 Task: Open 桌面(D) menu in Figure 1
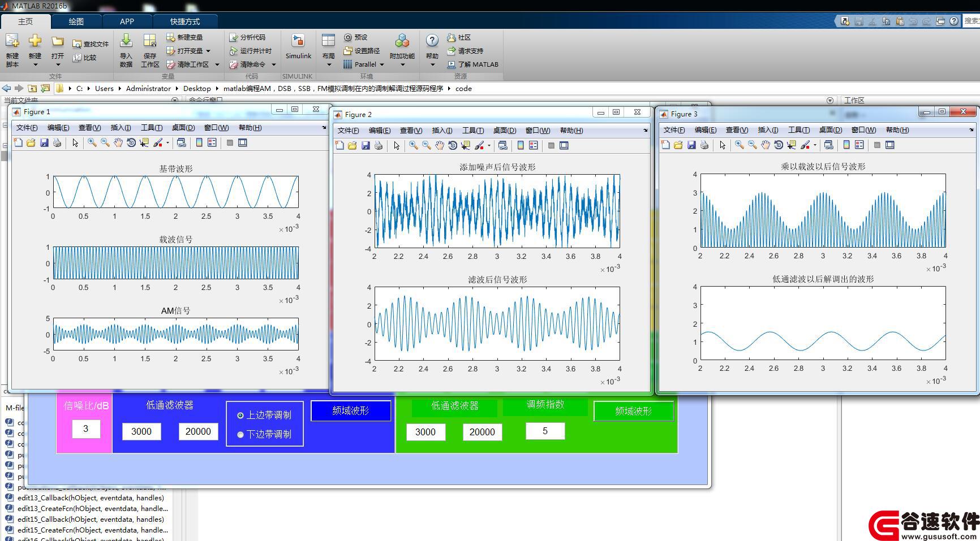[183, 128]
